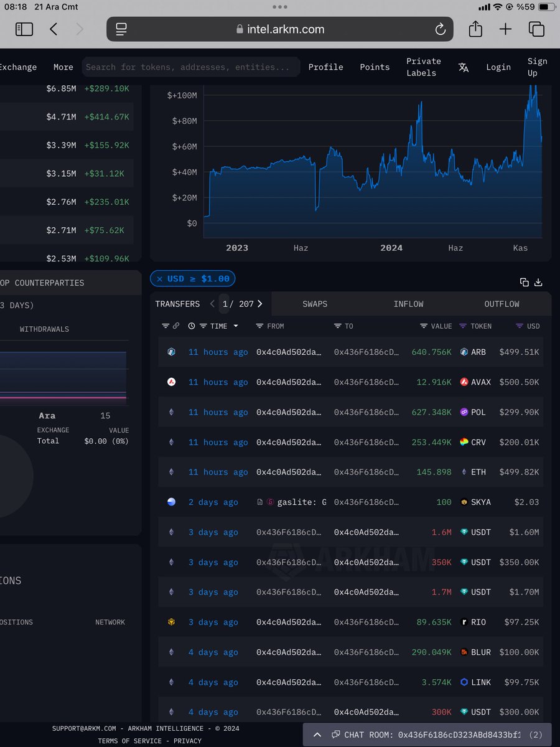Click the AVAX token icon

coord(464,382)
